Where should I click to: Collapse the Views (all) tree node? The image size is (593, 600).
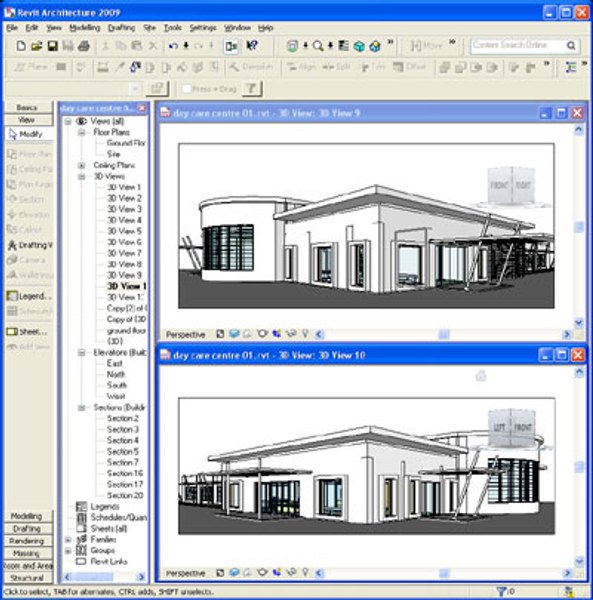coord(68,122)
